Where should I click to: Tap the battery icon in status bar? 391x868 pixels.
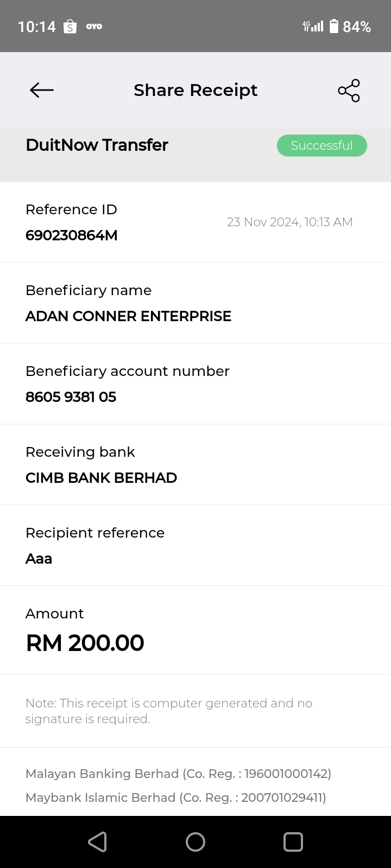334,26
